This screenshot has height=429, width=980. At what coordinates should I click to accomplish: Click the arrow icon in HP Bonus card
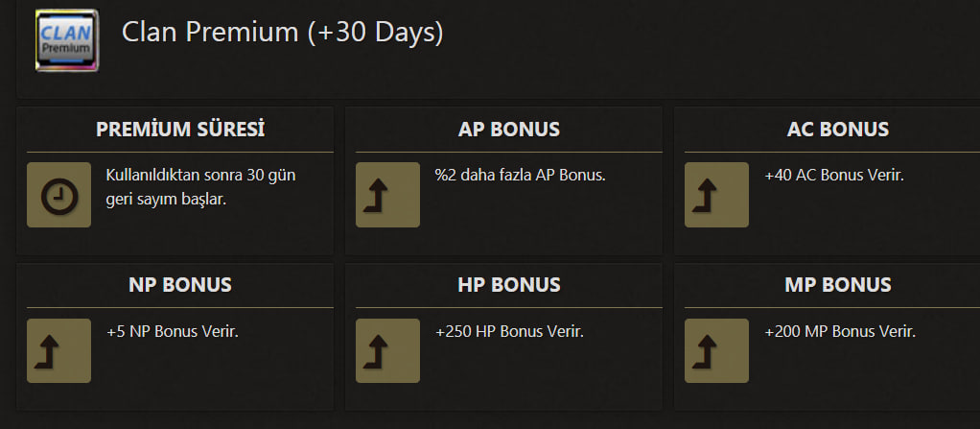[x=387, y=351]
